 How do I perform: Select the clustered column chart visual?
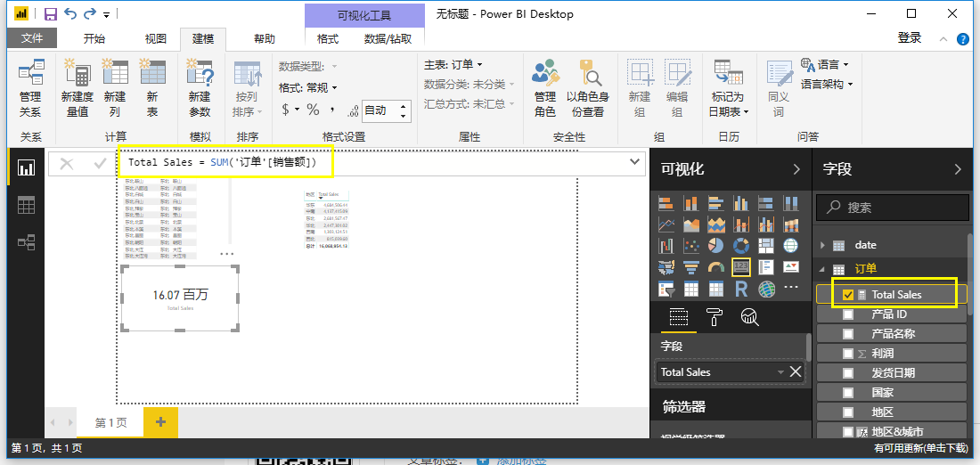point(741,203)
